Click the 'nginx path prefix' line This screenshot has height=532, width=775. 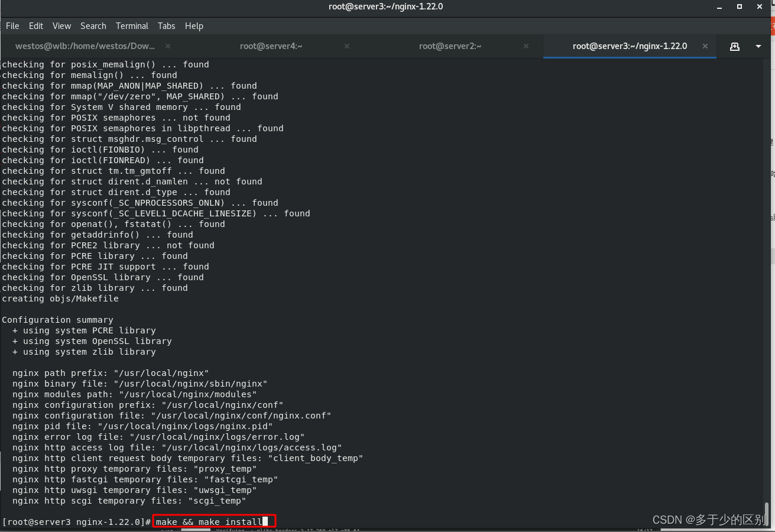tap(111, 373)
